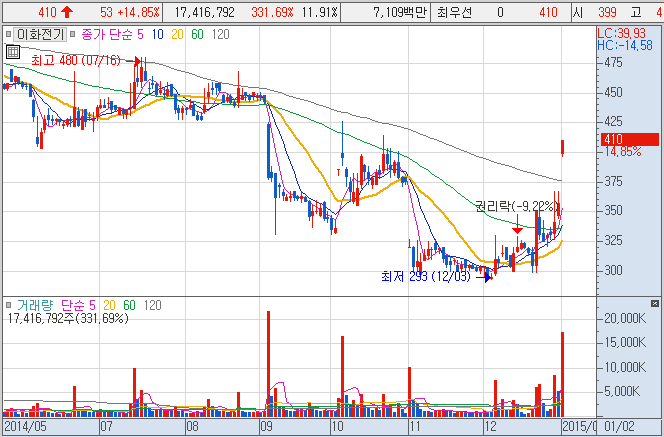The width and height of the screenshot is (664, 437).
Task: Click the 475 price level on the axis
Action: coord(614,62)
